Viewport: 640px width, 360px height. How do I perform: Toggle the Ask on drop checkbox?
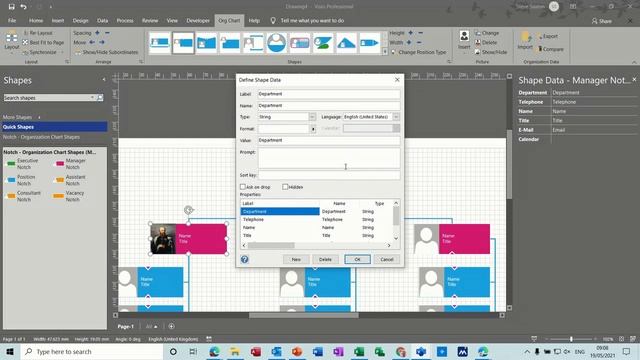[x=243, y=187]
